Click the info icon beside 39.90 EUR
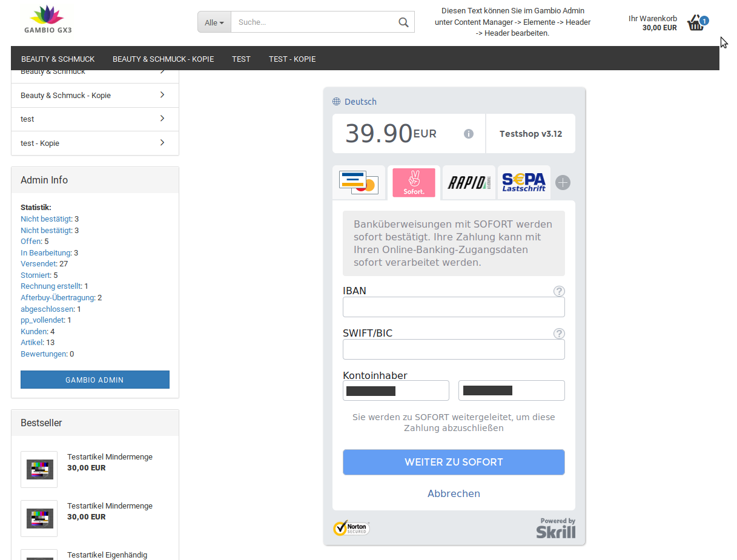This screenshot has width=737, height=560. tap(468, 134)
